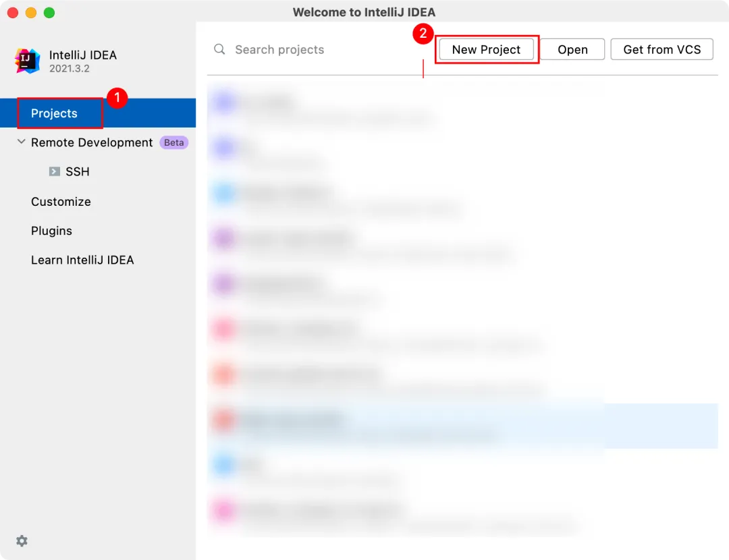Open settings via the gear icon
The width and height of the screenshot is (729, 560).
22,540
